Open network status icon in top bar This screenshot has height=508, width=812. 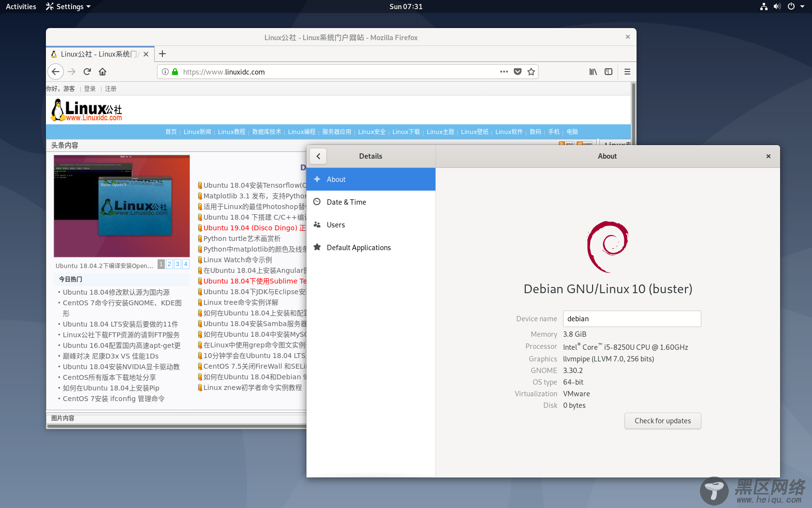[x=764, y=7]
